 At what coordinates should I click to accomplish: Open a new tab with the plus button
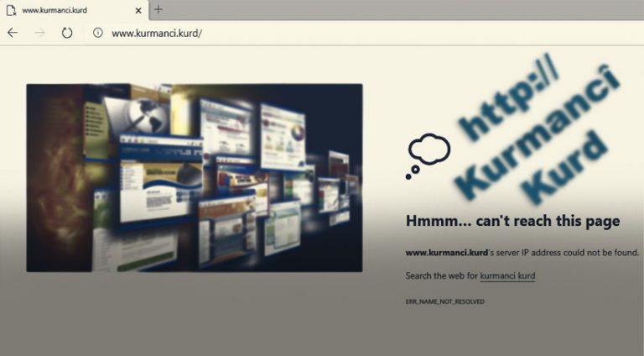(x=158, y=10)
